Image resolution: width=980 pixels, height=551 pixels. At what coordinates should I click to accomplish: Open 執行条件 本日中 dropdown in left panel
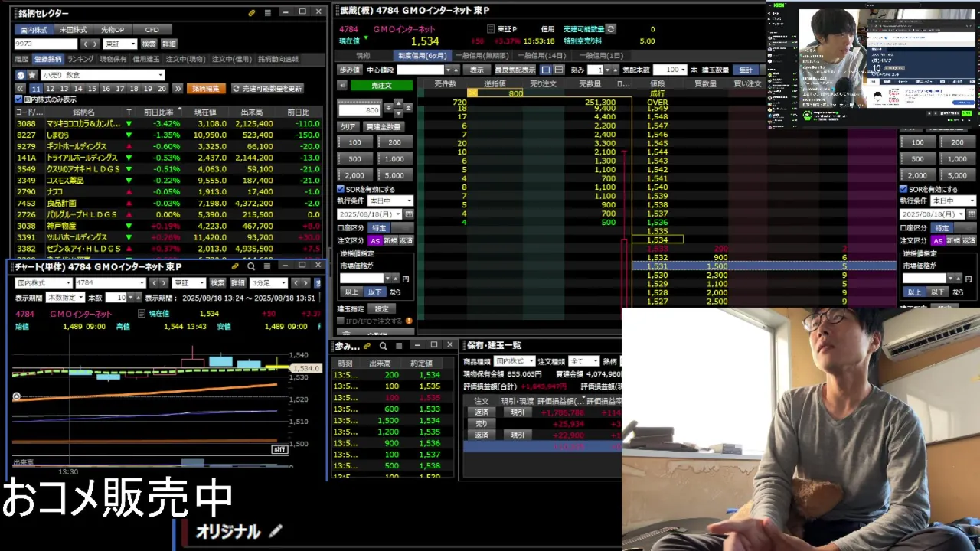coord(390,201)
